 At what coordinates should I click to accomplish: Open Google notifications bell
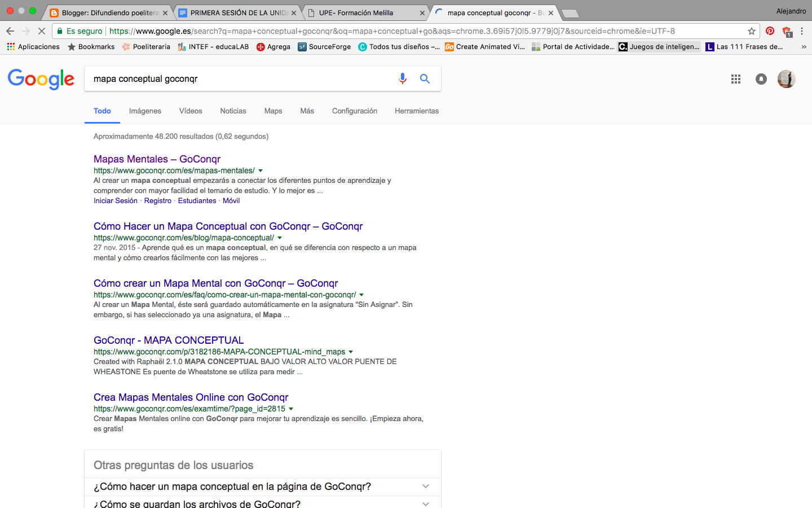[761, 79]
